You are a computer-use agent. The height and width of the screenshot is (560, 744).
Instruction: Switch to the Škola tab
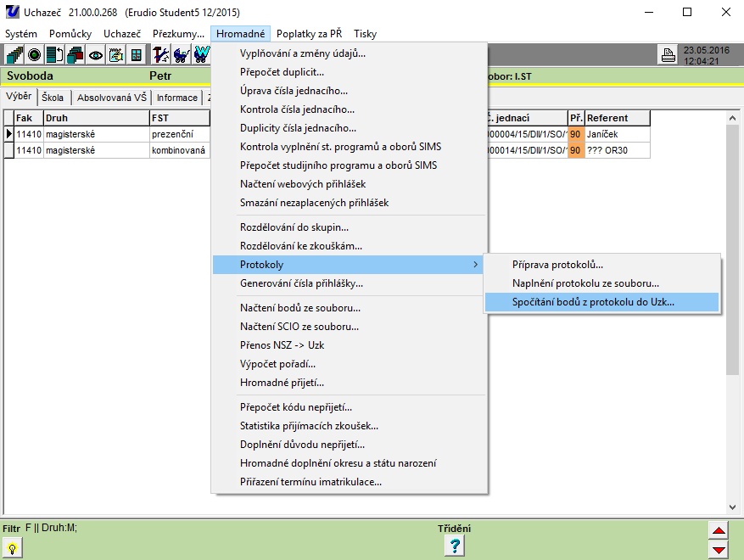[53, 98]
